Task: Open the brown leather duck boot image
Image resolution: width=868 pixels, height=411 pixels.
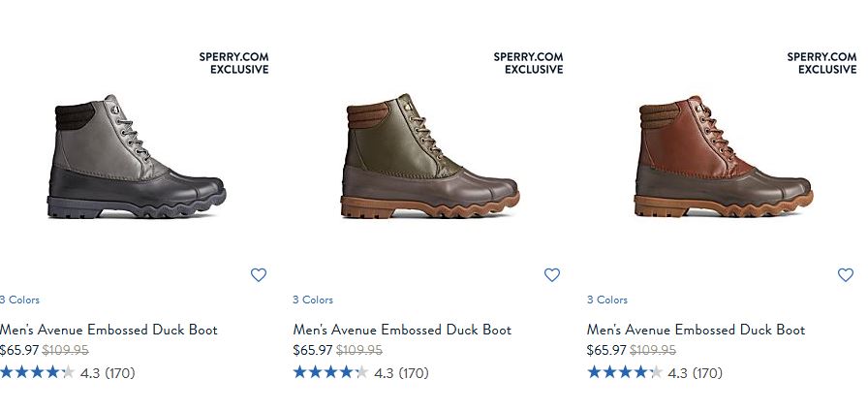Action: click(x=724, y=157)
